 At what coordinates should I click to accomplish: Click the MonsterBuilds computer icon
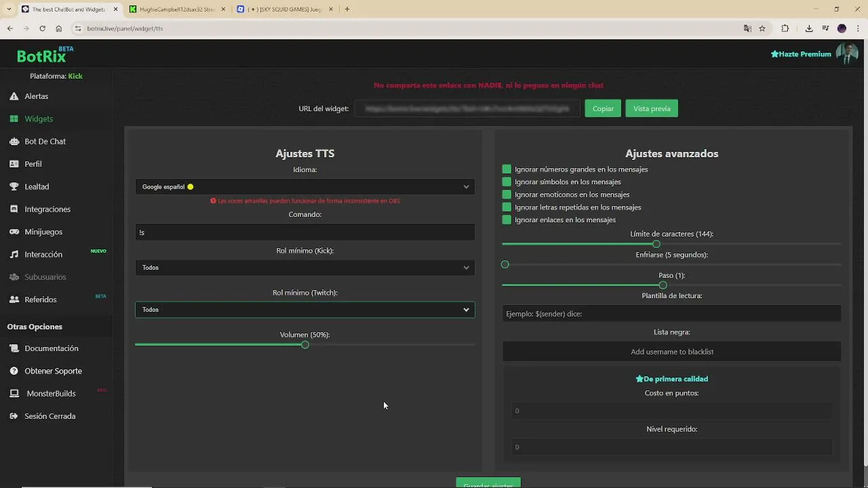click(x=14, y=394)
